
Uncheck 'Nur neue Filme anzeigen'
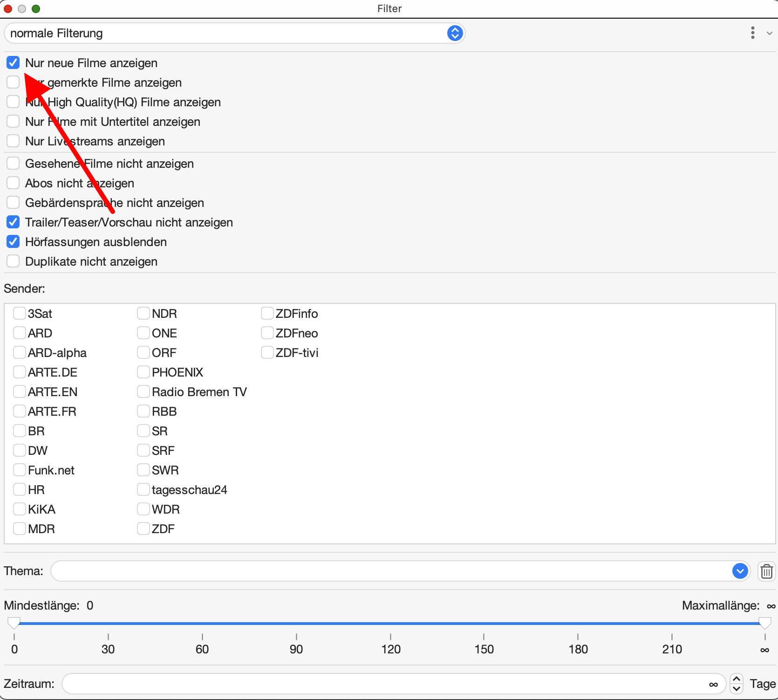tap(13, 62)
